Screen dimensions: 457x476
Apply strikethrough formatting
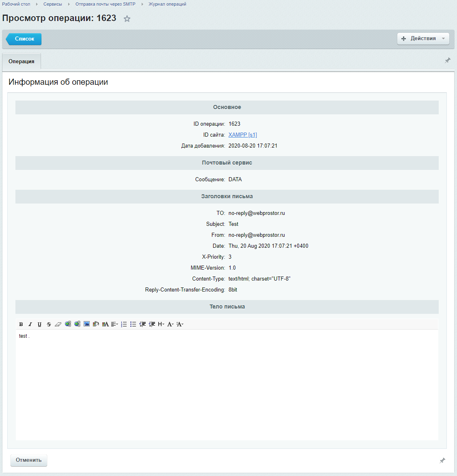pos(49,324)
